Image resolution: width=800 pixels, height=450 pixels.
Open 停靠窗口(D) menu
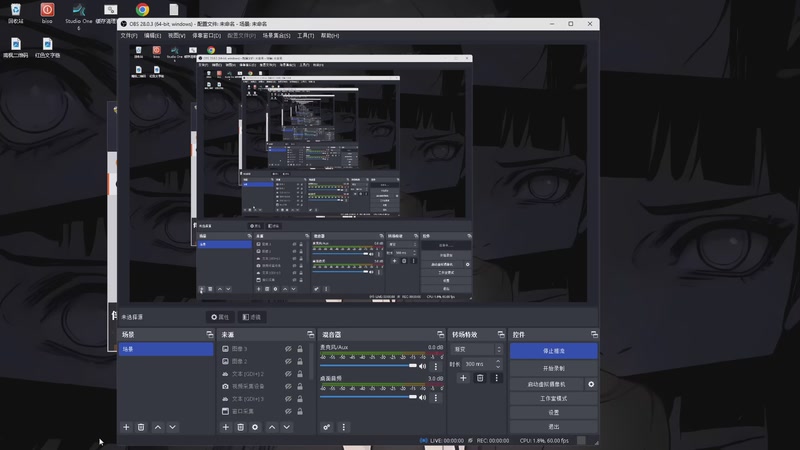(x=207, y=36)
